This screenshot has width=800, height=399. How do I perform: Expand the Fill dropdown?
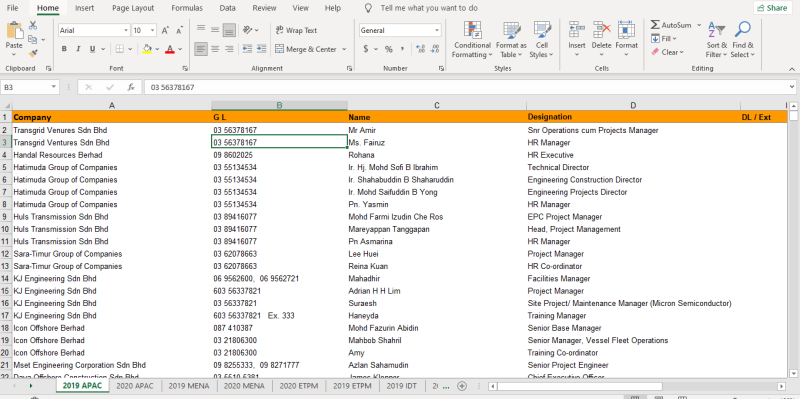pyautogui.click(x=674, y=39)
